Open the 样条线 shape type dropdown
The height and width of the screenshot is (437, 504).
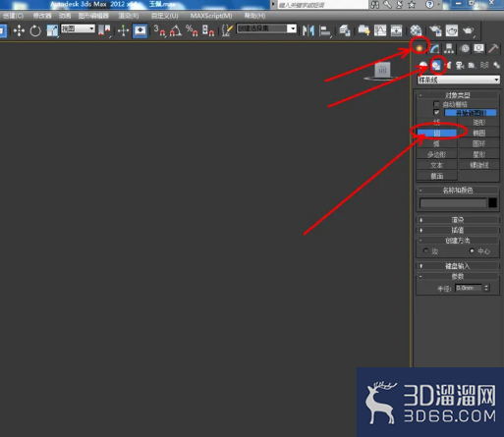coord(459,80)
